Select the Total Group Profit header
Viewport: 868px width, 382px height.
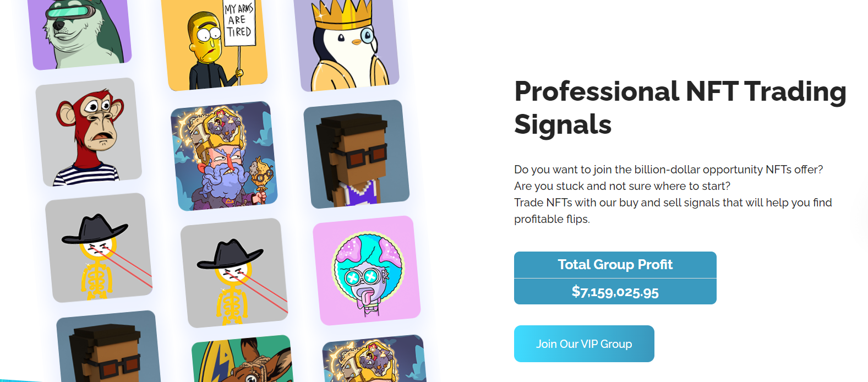pyautogui.click(x=615, y=265)
